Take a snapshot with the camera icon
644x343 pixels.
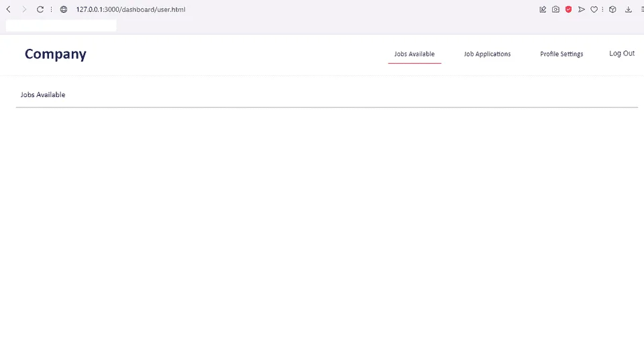click(555, 9)
